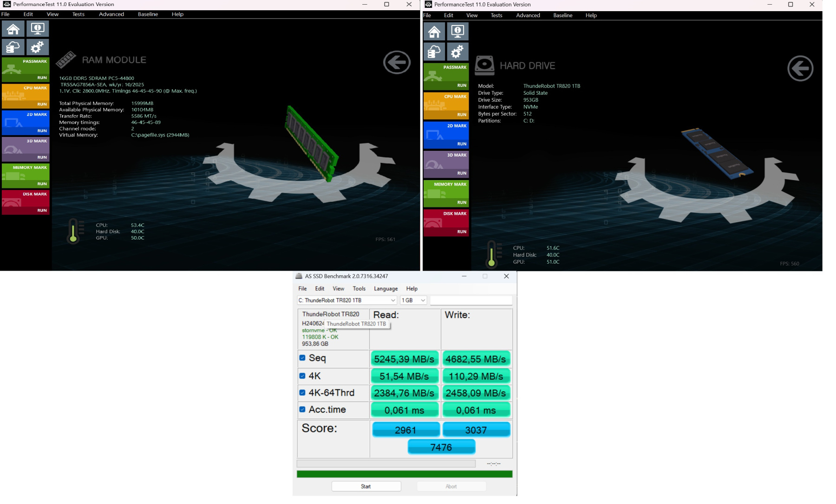Toggle the Acc.time test checkbox
The width and height of the screenshot is (836, 504).
[x=302, y=409]
